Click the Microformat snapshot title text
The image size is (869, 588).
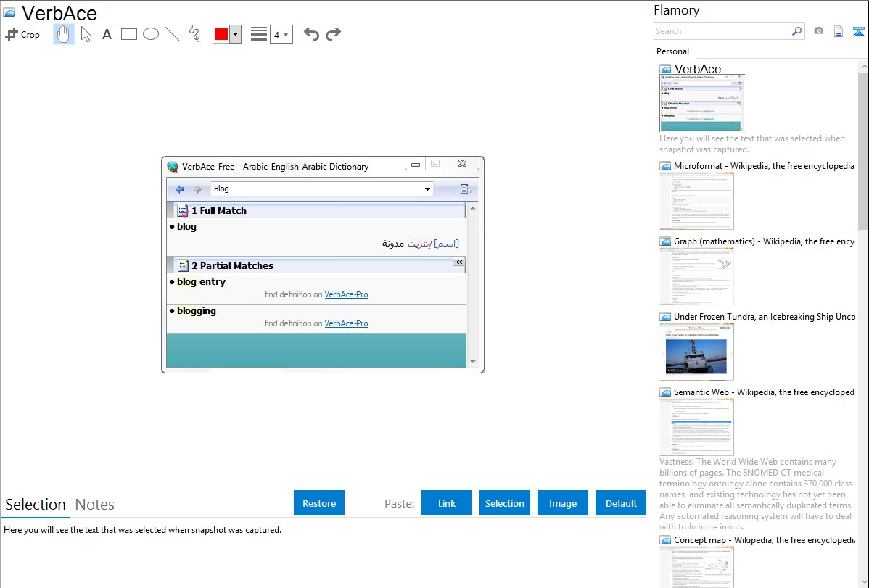pos(765,166)
